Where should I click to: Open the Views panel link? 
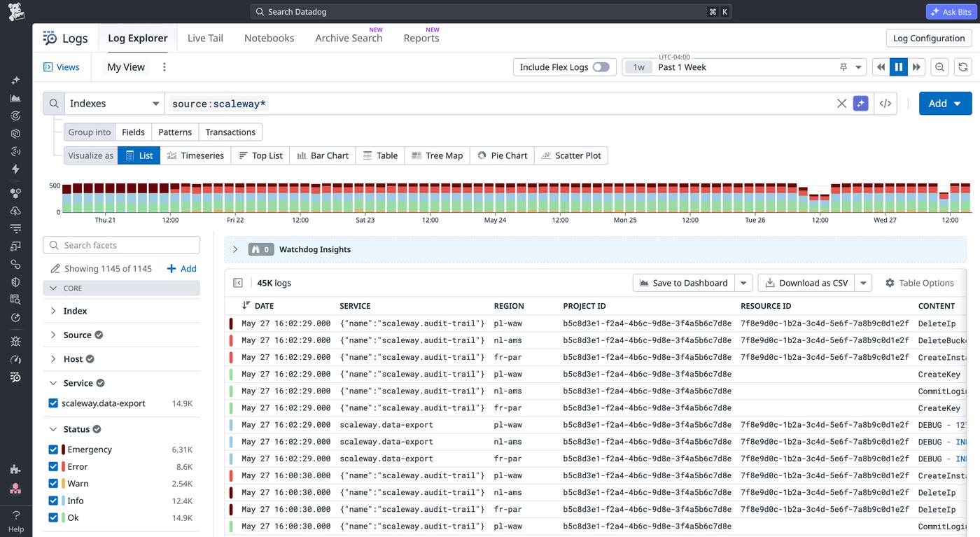click(62, 67)
